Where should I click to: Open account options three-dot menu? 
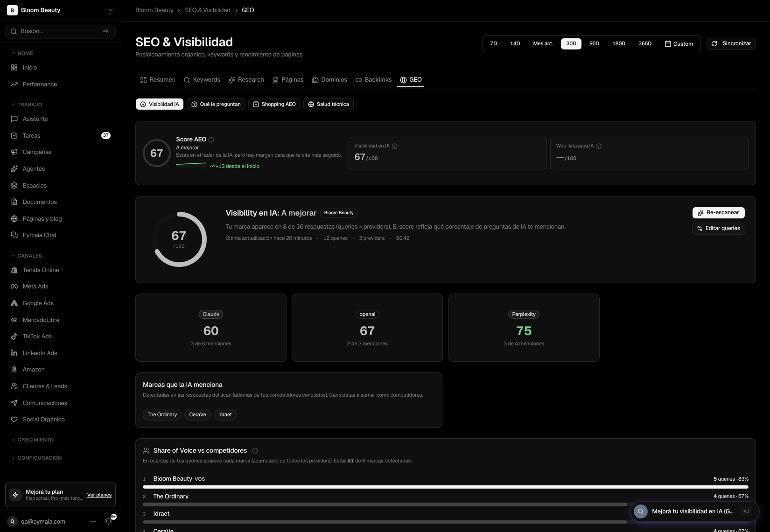(x=93, y=522)
